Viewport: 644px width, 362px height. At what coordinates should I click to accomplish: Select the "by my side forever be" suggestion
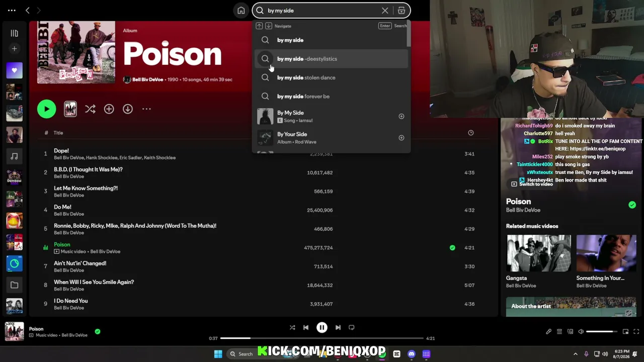[x=331, y=97]
